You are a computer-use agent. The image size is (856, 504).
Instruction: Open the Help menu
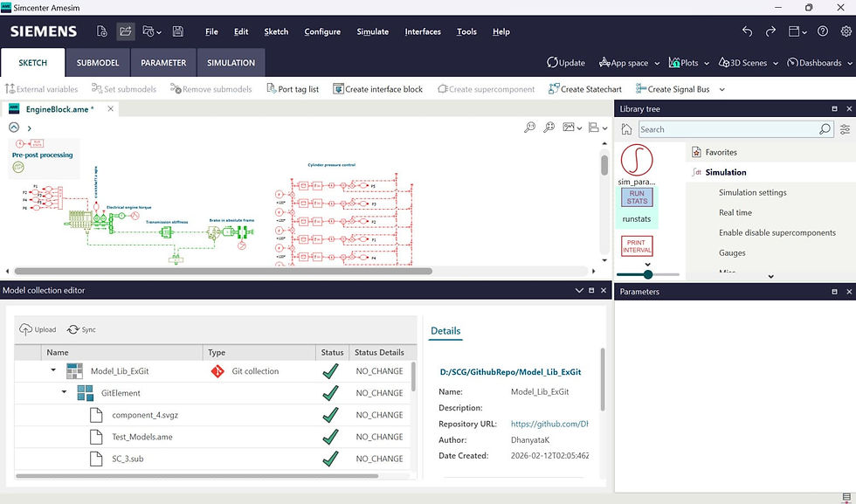click(501, 31)
